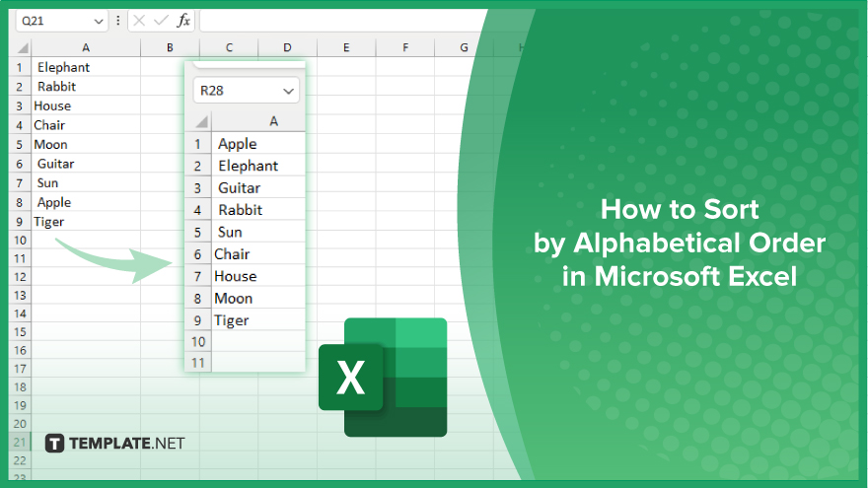Select the Moon cell in row 5
868x488 pixels.
coord(86,144)
